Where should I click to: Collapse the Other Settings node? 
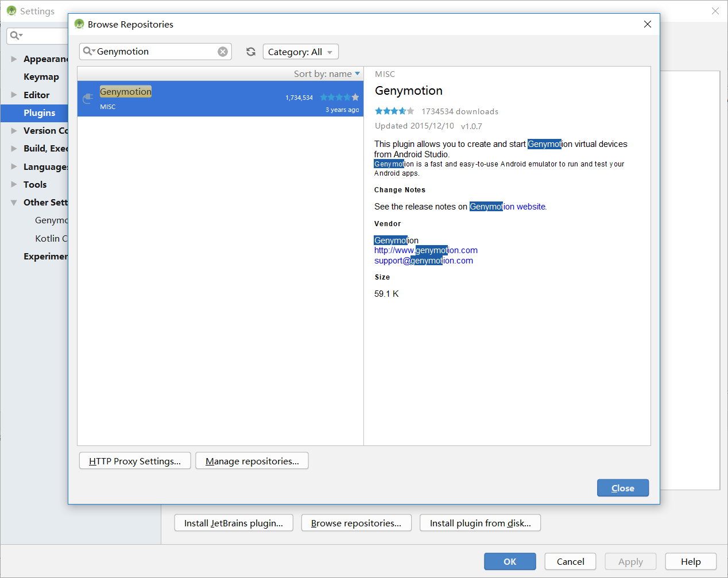(x=14, y=203)
